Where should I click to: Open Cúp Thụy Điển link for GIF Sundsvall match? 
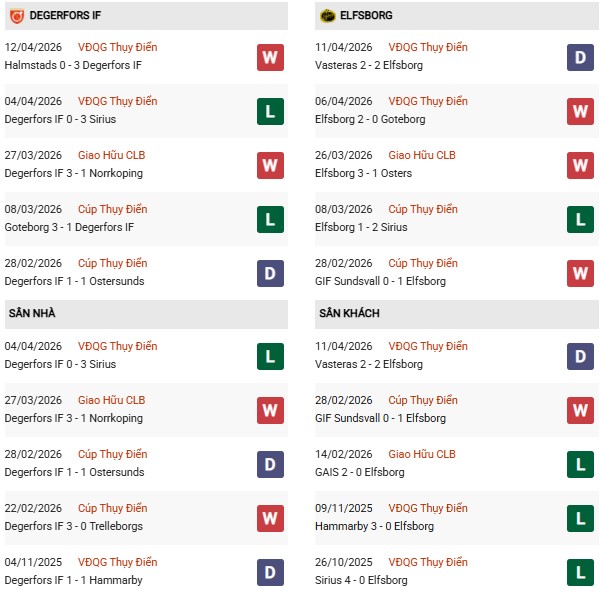pos(422,263)
